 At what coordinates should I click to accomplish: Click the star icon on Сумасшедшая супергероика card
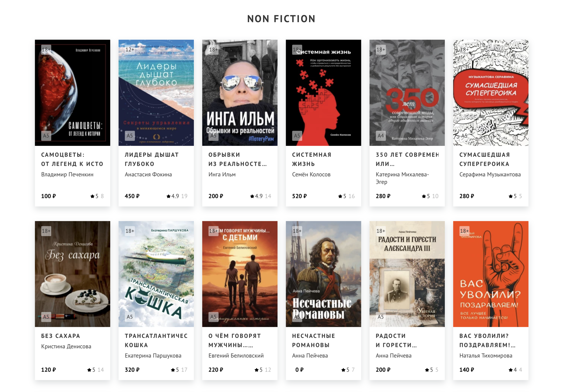(511, 196)
